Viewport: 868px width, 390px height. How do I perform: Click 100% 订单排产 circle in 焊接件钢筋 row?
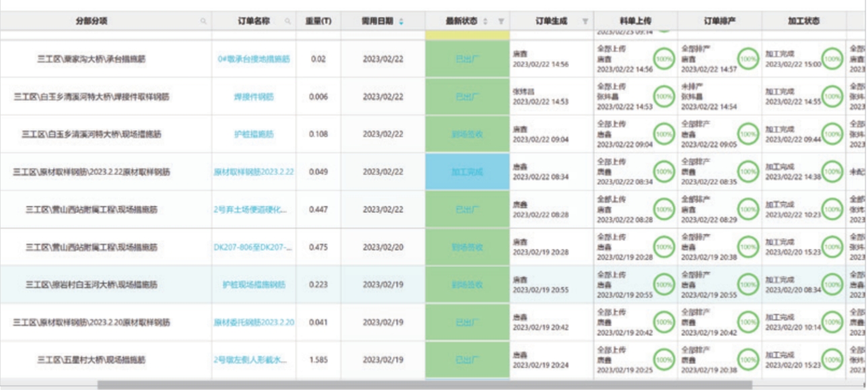tap(748, 96)
